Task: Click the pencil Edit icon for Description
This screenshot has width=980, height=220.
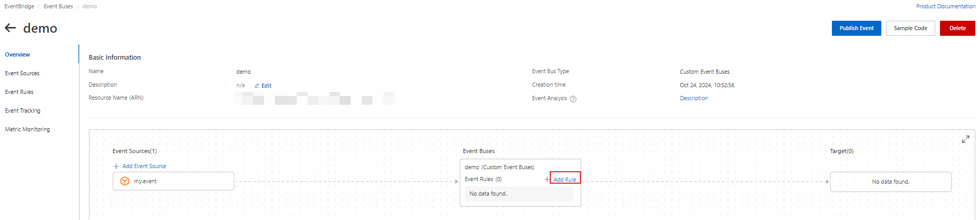Action: pos(257,86)
